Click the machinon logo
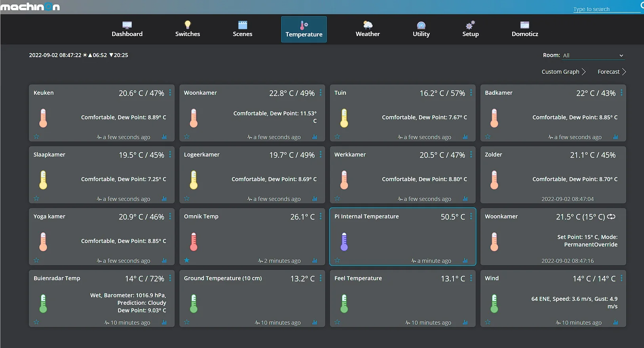 [x=30, y=7]
